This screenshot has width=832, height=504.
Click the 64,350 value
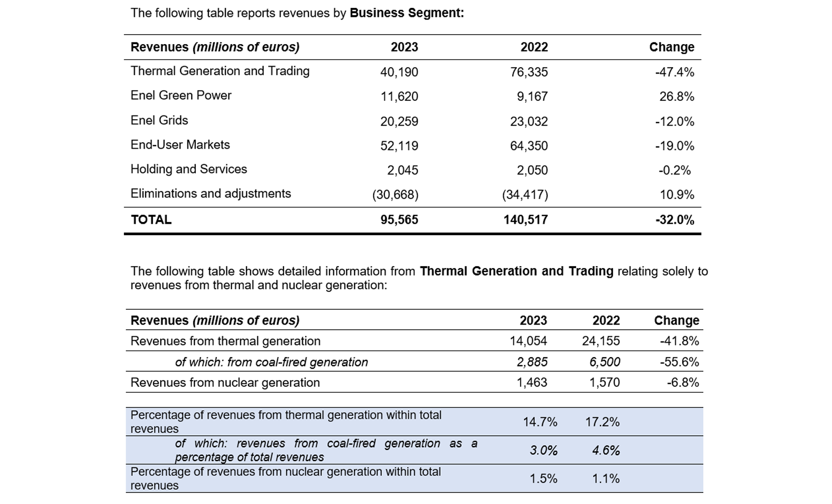coord(529,145)
